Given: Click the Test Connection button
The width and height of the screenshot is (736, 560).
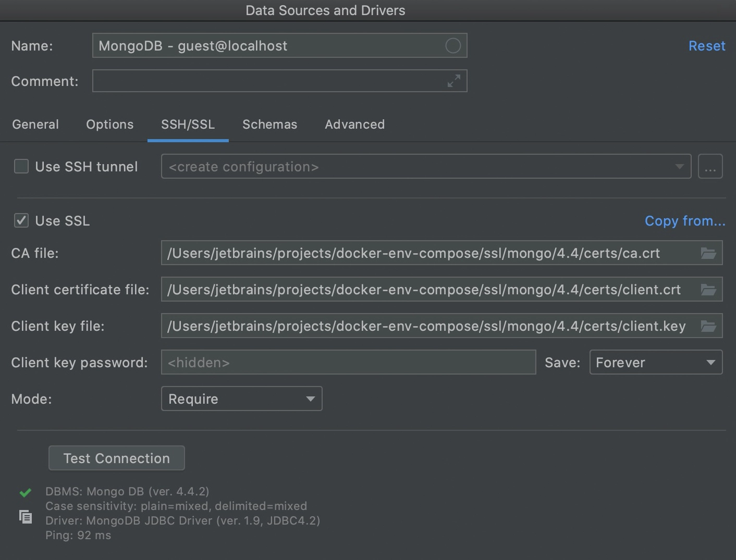Looking at the screenshot, I should coord(117,458).
